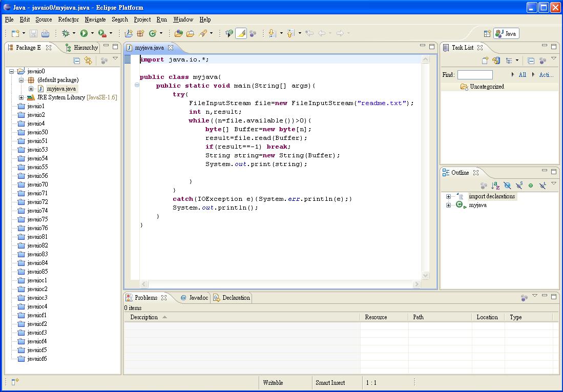Toggle Hide Fields in Outline toolbar
This screenshot has height=392, width=563.
507,185
